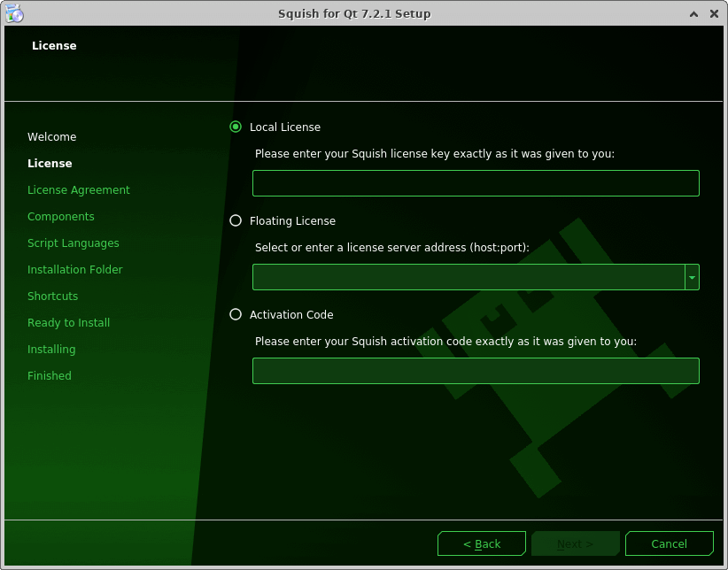Minimize the Setup window
Image resolution: width=728 pixels, height=570 pixels.
693,13
